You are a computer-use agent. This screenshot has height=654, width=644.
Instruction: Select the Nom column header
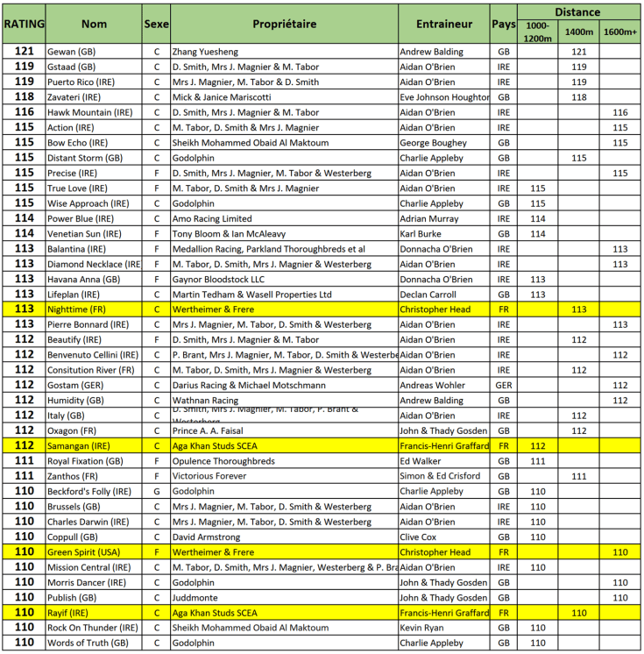pyautogui.click(x=94, y=25)
